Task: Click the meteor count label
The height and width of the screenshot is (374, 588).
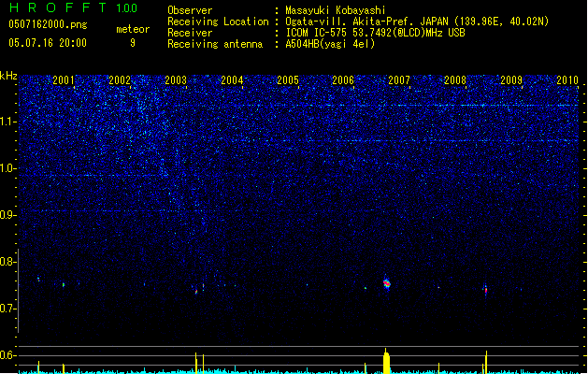Action: pyautogui.click(x=133, y=29)
